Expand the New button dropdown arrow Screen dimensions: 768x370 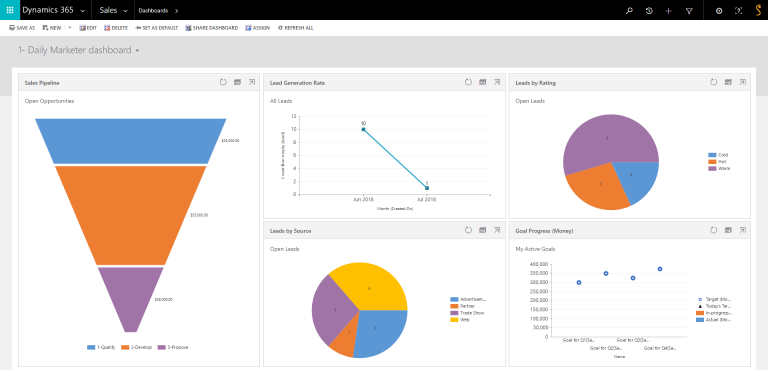70,28
